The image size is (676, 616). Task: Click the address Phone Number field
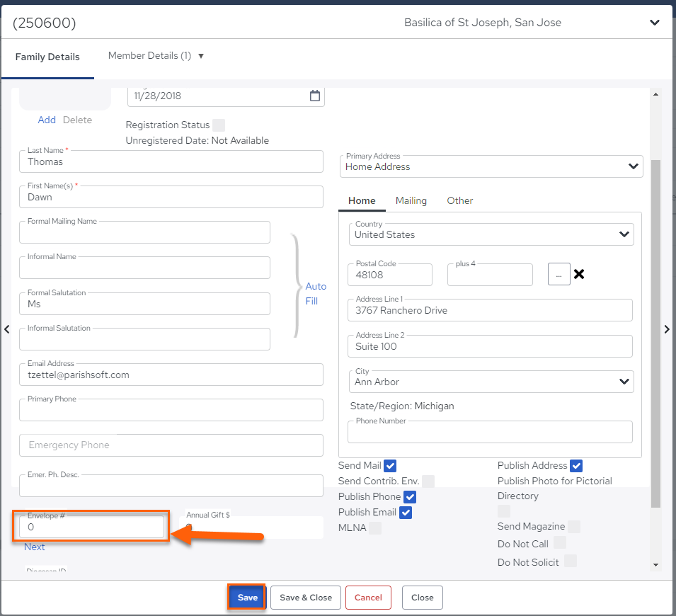coord(490,432)
